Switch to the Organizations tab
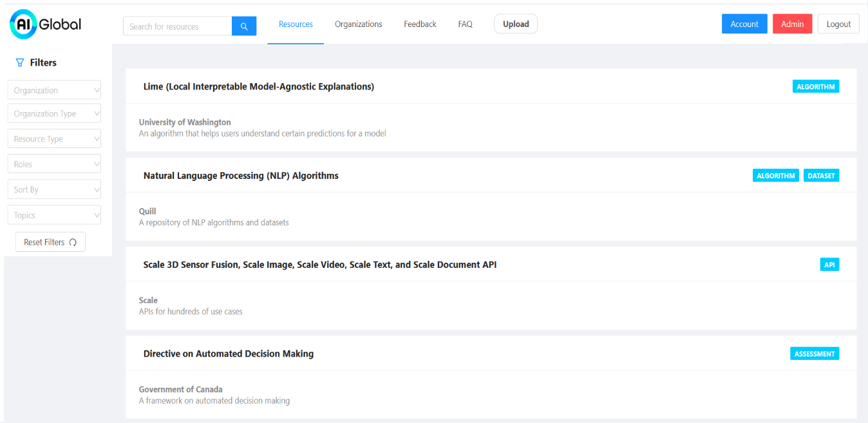This screenshot has height=423, width=868. pos(359,24)
